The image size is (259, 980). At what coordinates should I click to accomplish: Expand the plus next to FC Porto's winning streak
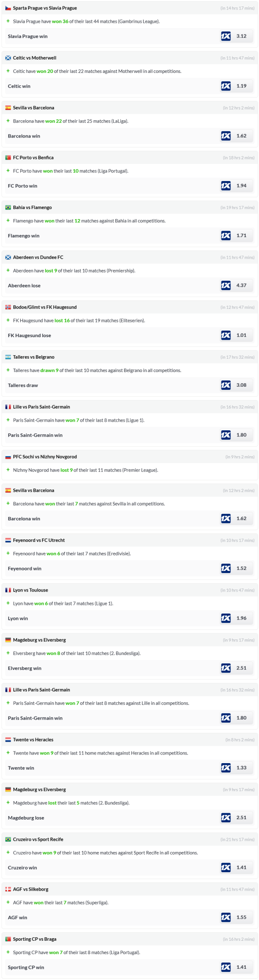click(8, 171)
